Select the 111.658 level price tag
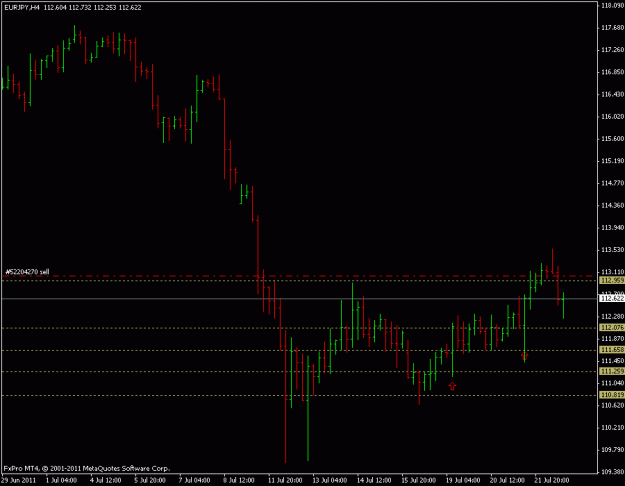The height and width of the screenshot is (486, 625). (x=612, y=350)
